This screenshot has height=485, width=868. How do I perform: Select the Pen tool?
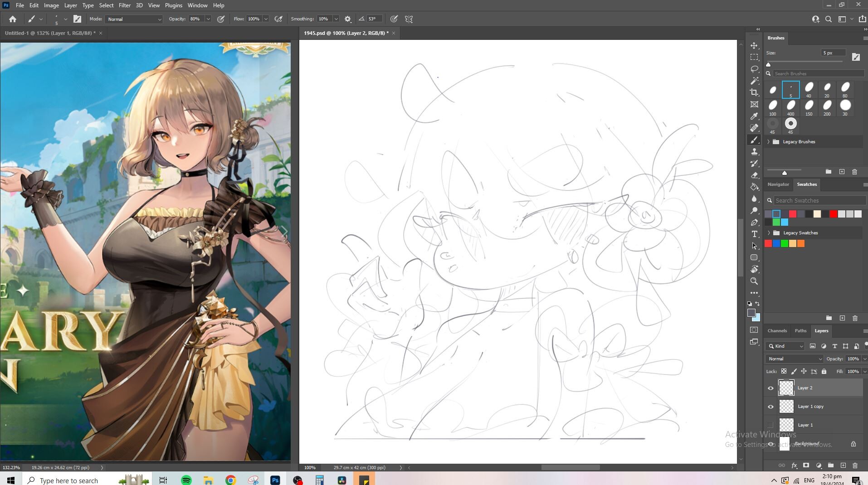tap(754, 222)
